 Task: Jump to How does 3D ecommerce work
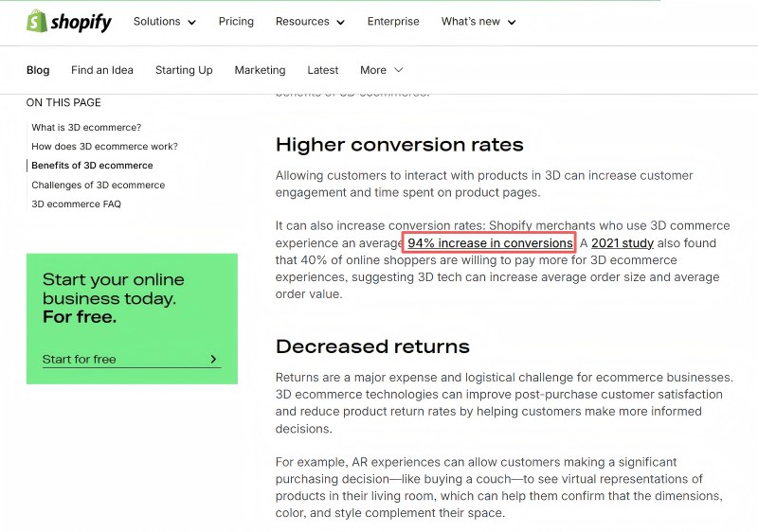(x=104, y=147)
